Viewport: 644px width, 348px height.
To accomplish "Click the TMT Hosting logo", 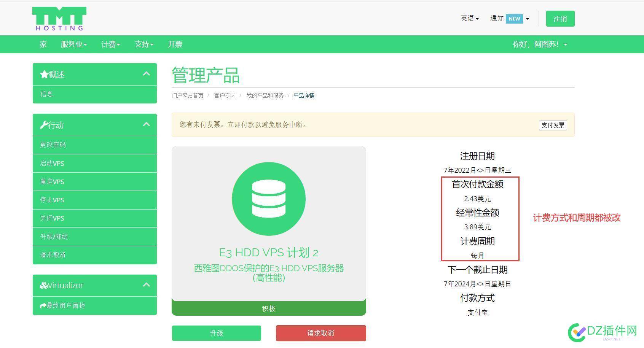I will (59, 19).
